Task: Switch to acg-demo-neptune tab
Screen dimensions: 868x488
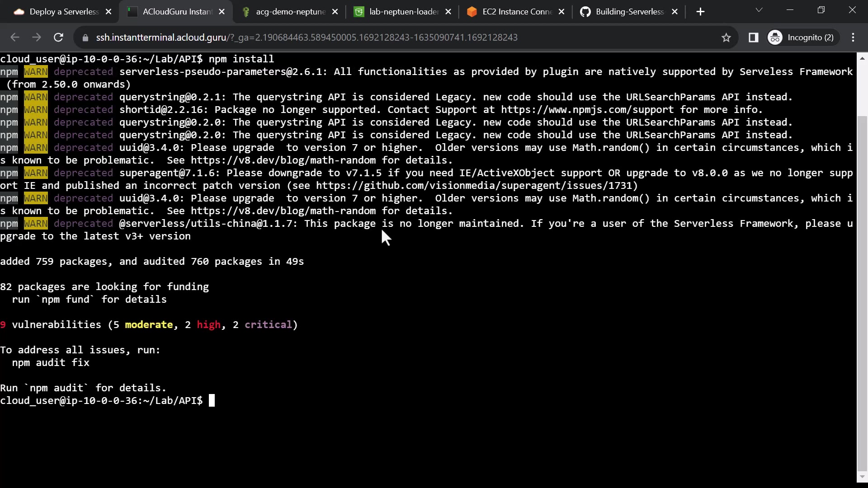Action: pyautogui.click(x=290, y=12)
